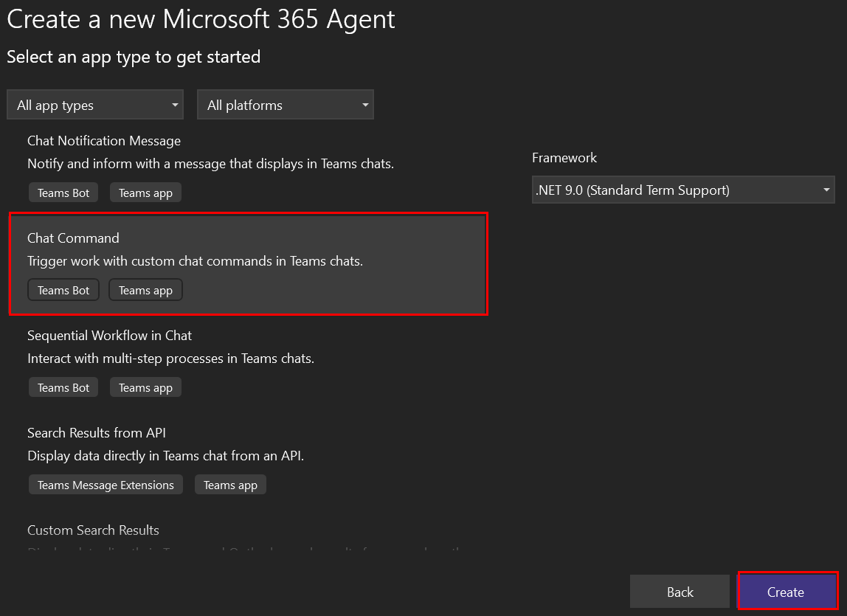Select the Chat Notification Message template
The image size is (847, 616).
pyautogui.click(x=249, y=166)
